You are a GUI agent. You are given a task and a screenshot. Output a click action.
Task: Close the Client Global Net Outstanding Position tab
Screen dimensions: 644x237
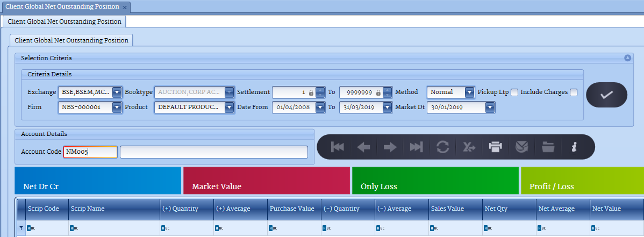(x=125, y=7)
